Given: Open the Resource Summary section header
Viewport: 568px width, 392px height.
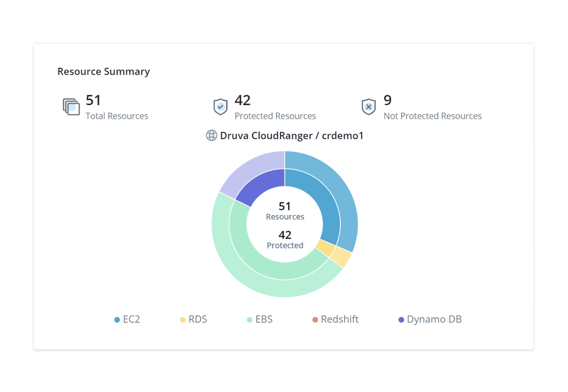Looking at the screenshot, I should point(103,71).
